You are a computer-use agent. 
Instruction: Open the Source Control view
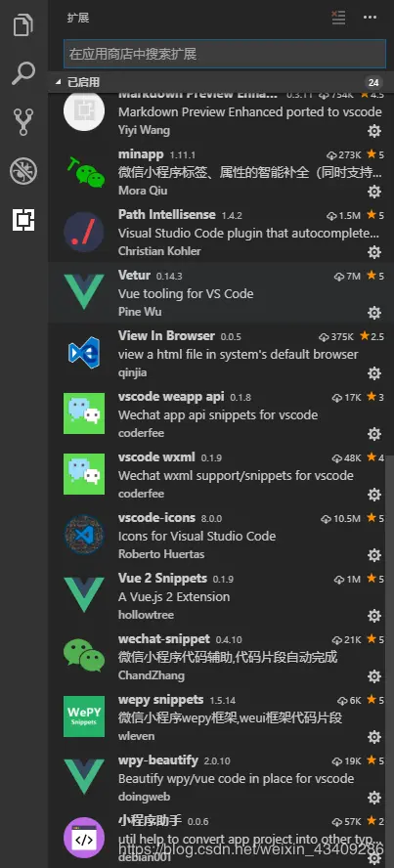[23, 122]
